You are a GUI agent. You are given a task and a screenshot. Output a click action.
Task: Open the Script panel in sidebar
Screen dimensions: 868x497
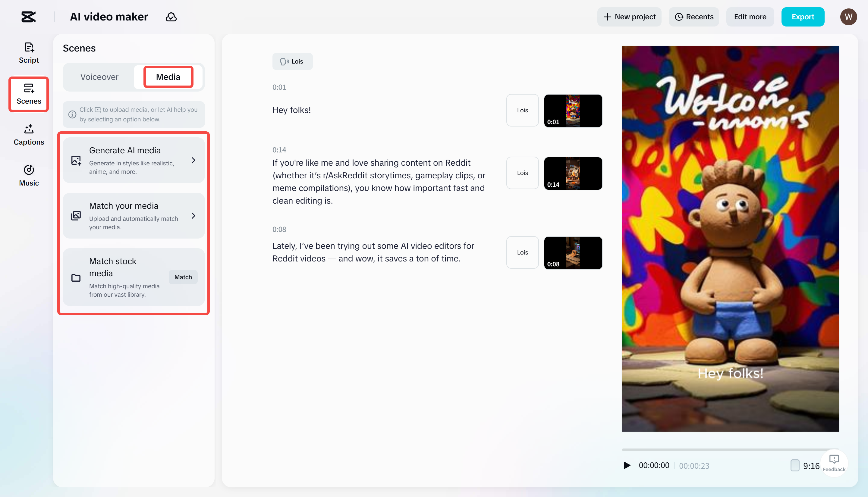tap(29, 53)
